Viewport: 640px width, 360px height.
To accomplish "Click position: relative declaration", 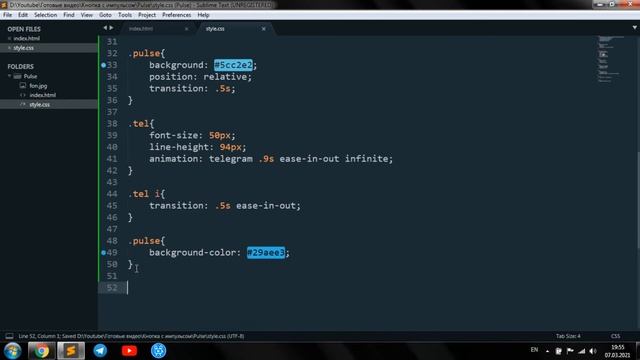I will [200, 77].
